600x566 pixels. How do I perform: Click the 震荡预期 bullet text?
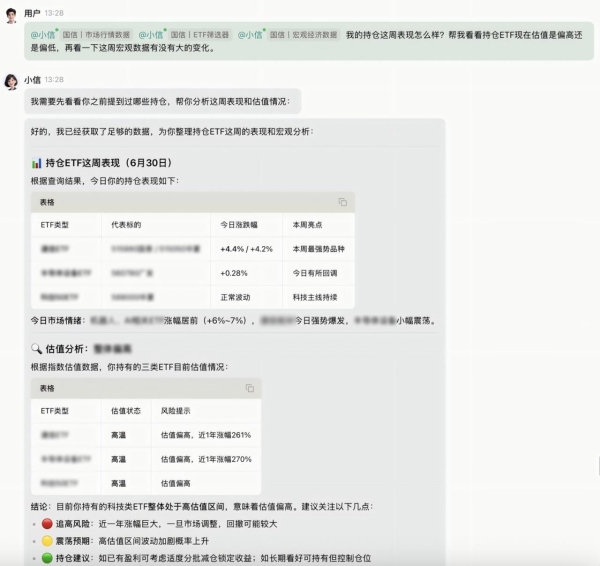click(132, 541)
